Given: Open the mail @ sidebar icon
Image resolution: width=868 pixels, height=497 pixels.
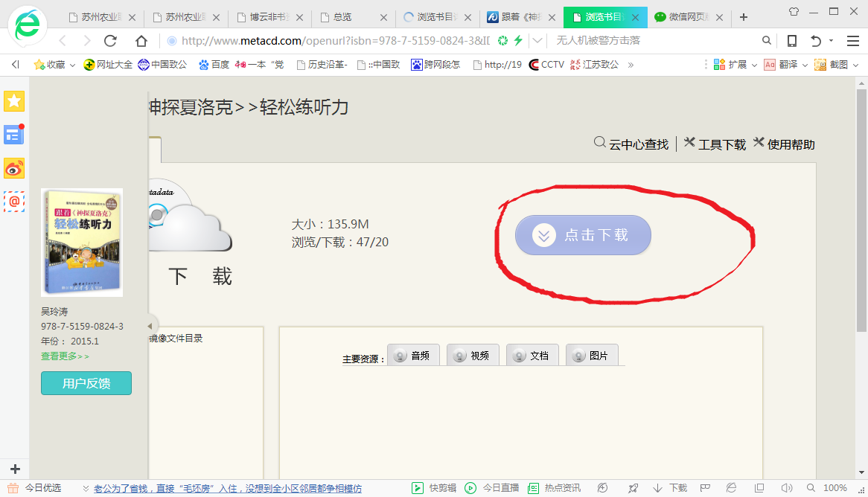Looking at the screenshot, I should point(14,201).
